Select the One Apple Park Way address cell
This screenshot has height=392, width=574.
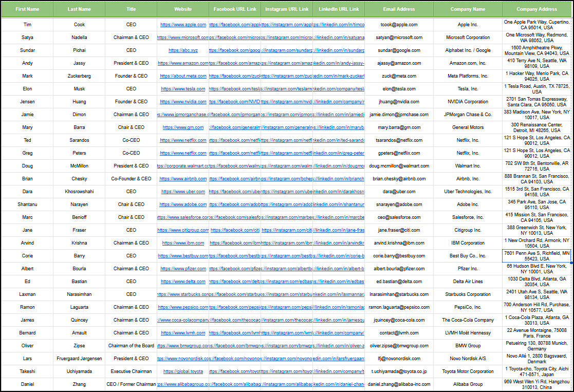coord(536,25)
